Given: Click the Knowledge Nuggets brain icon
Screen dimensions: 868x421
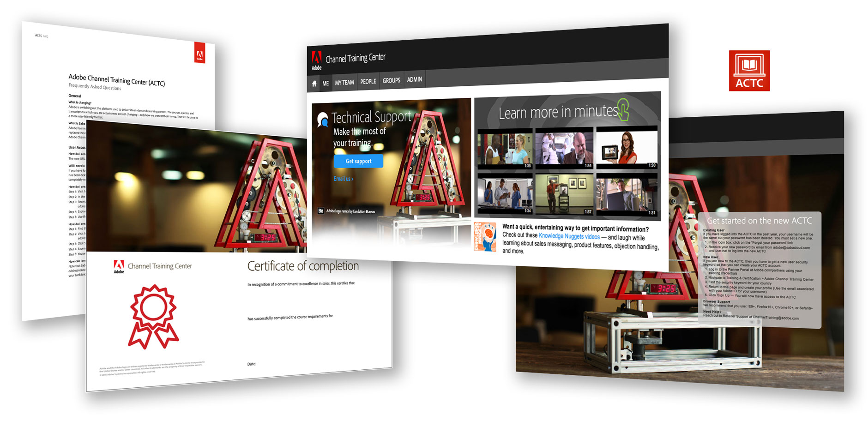Looking at the screenshot, I should point(485,237).
